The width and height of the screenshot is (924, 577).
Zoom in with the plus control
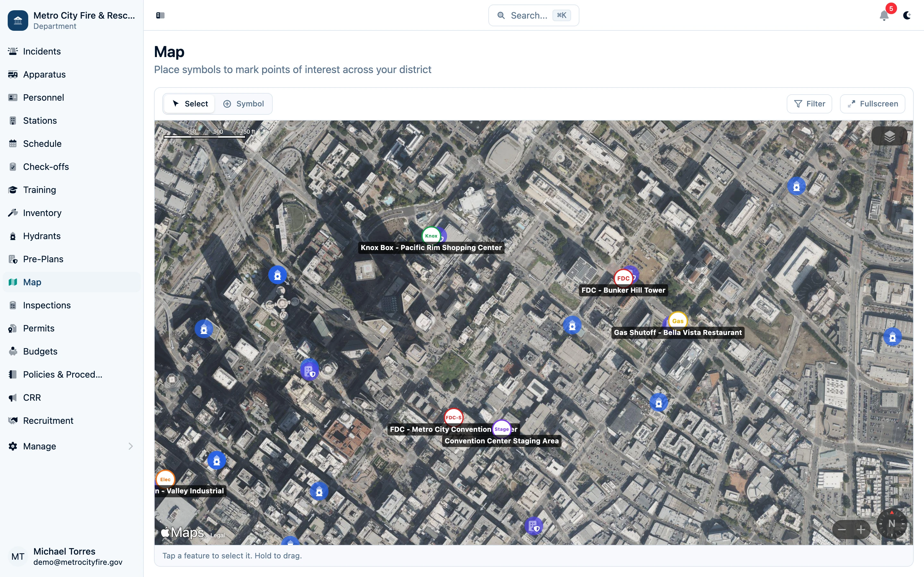[x=860, y=530]
